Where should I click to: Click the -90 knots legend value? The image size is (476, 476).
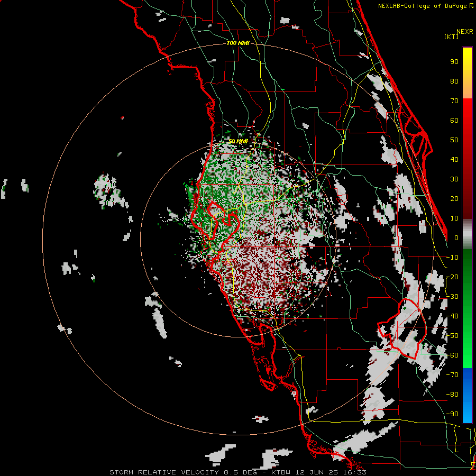[452, 414]
